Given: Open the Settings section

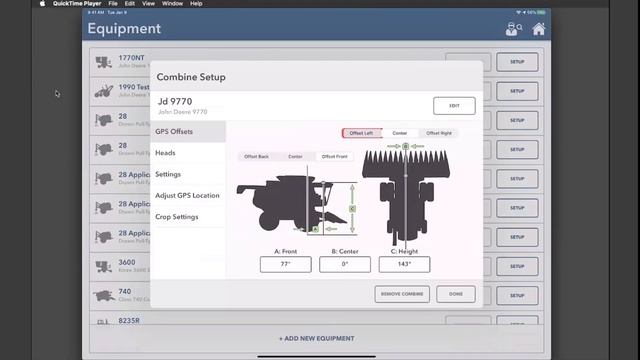Looking at the screenshot, I should 188,174.
